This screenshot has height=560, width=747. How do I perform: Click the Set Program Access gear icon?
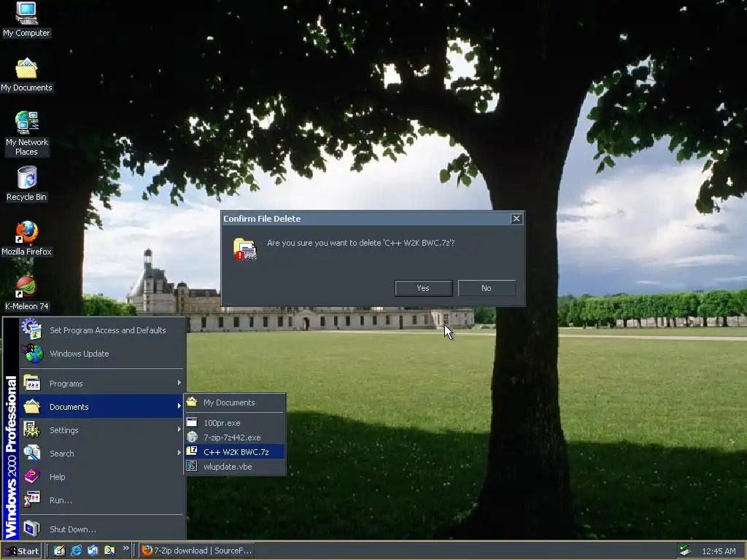coord(31,329)
